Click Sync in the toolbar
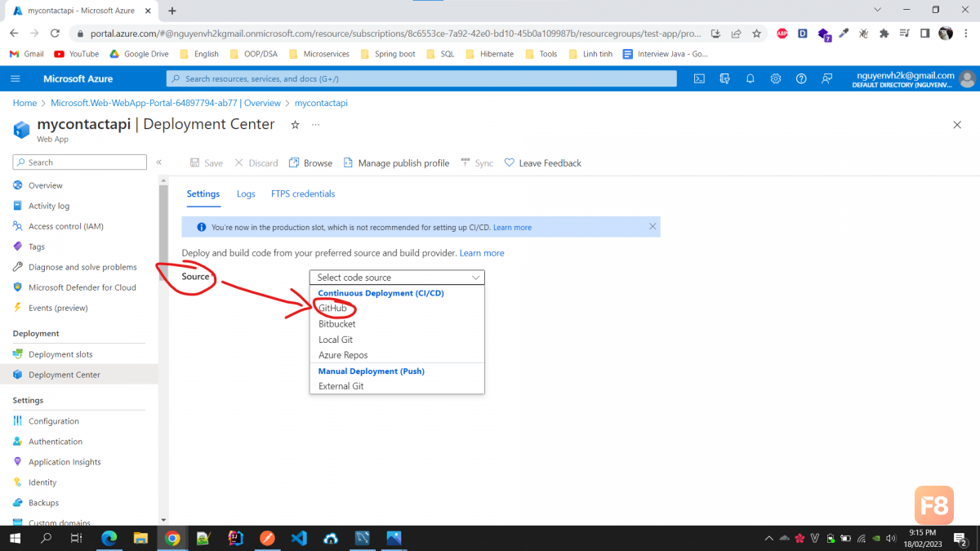 click(477, 163)
